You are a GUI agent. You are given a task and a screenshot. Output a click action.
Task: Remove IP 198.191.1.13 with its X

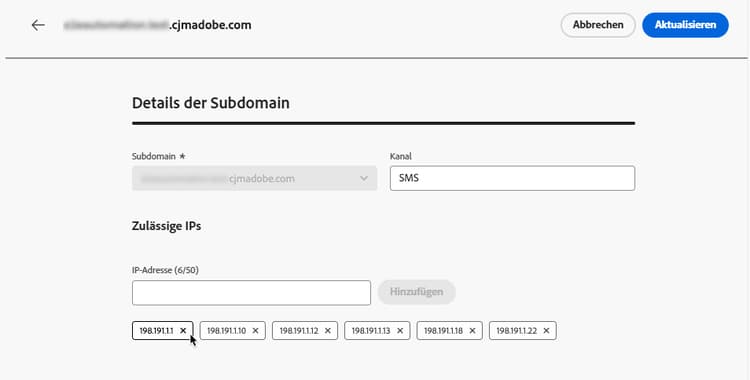pyautogui.click(x=400, y=330)
